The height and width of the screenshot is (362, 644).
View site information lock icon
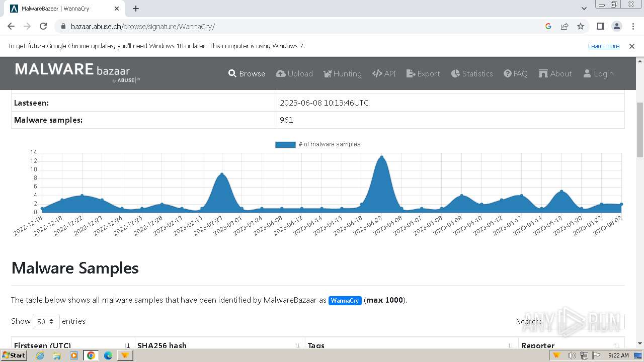(x=63, y=27)
